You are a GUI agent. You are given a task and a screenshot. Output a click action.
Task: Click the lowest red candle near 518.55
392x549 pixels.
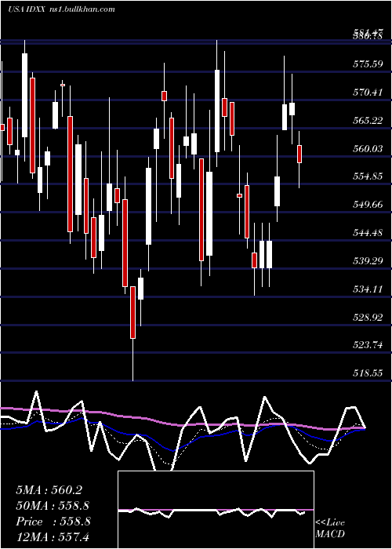[132, 312]
